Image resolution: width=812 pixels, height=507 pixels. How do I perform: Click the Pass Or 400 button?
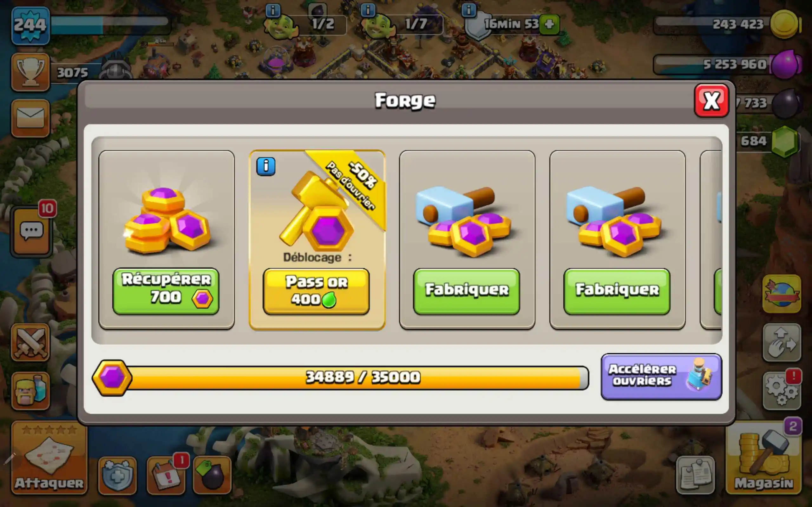(x=316, y=291)
